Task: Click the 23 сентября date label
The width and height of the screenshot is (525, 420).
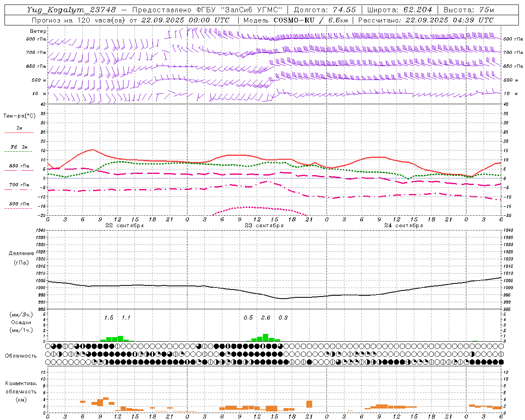Action: point(264,226)
